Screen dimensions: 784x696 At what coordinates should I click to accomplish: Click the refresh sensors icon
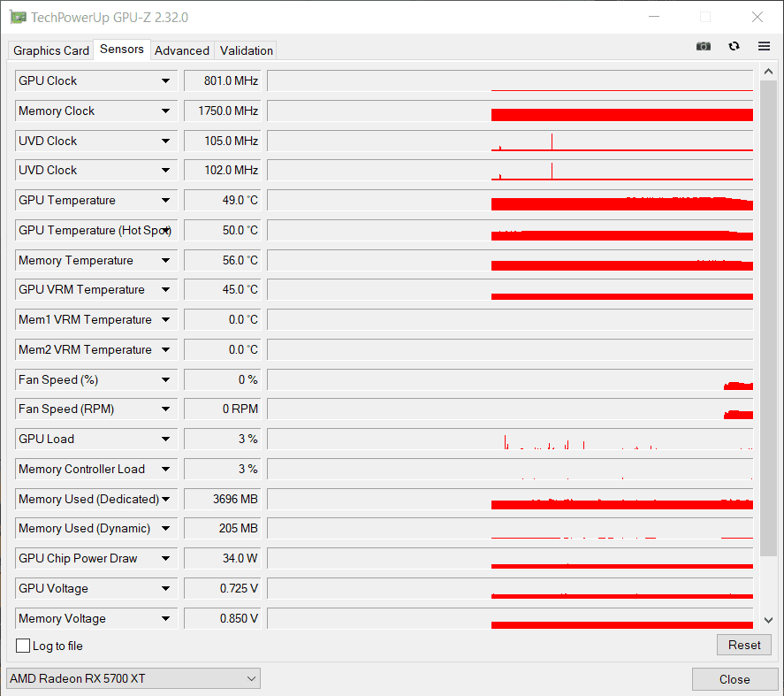(x=734, y=47)
